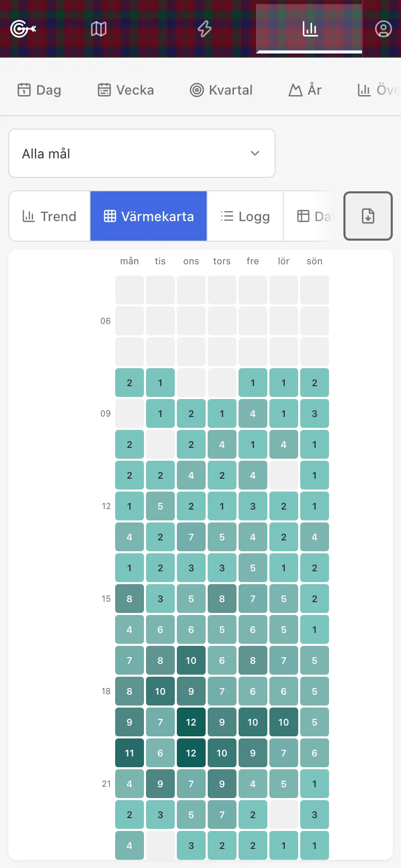401x868 pixels.
Task: Open the lightning bolt quick actions icon
Action: click(x=205, y=29)
